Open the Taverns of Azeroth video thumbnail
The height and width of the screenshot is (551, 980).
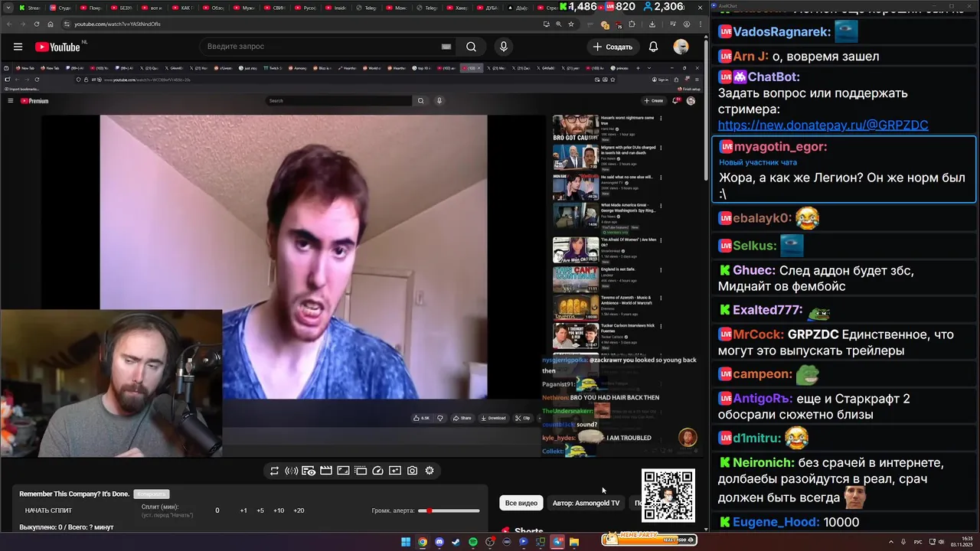coord(576,308)
